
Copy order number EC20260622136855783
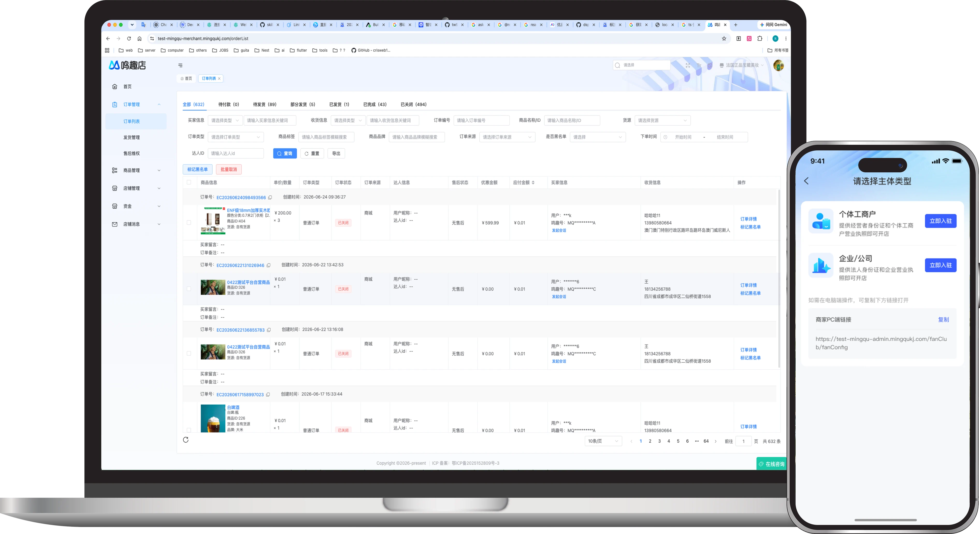269,330
